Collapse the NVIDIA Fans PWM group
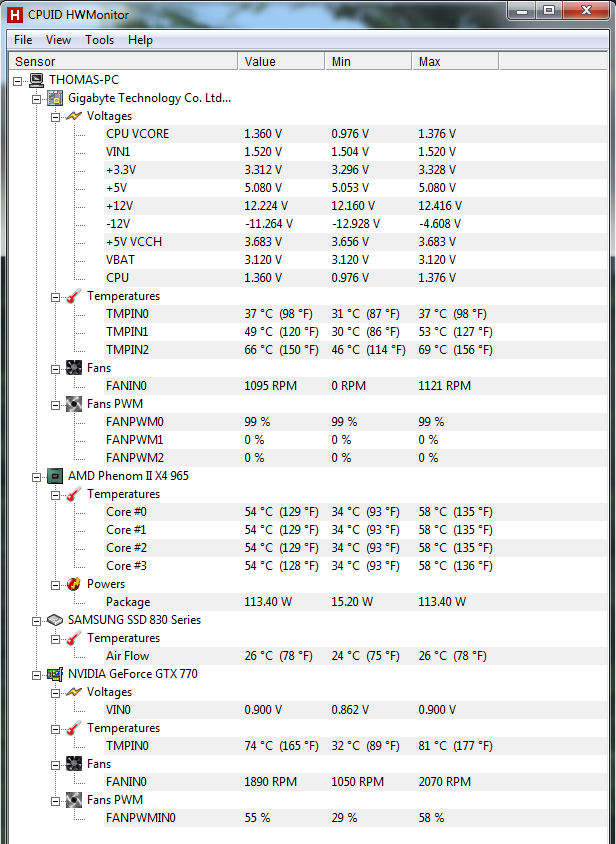Screen dimensions: 616x844 [x=55, y=801]
